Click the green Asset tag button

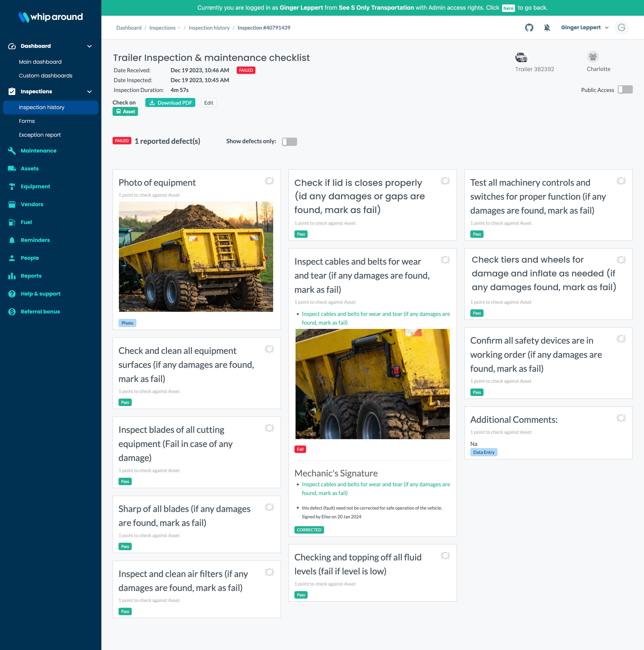point(125,111)
